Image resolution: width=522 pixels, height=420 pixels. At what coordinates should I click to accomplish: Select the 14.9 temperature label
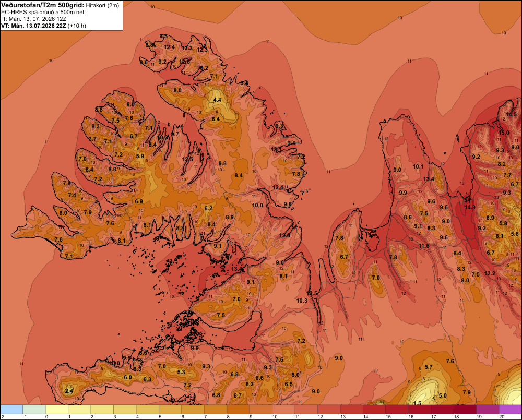(x=470, y=207)
